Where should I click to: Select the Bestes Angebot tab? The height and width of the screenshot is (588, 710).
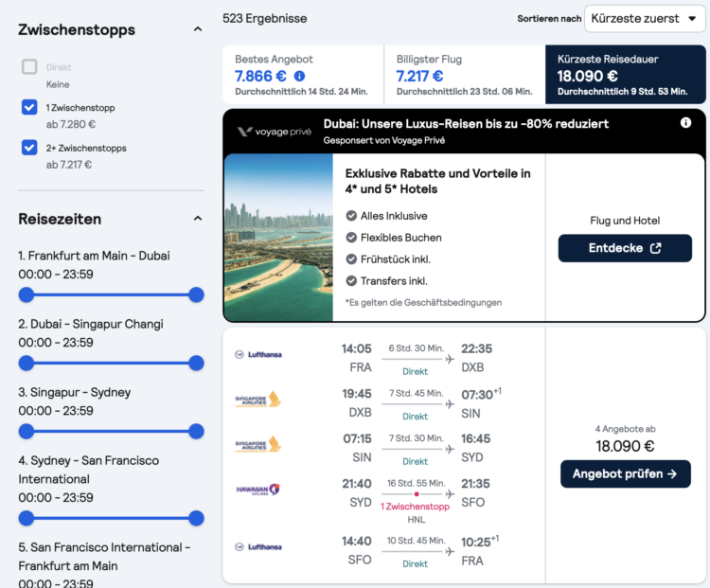[x=303, y=74]
